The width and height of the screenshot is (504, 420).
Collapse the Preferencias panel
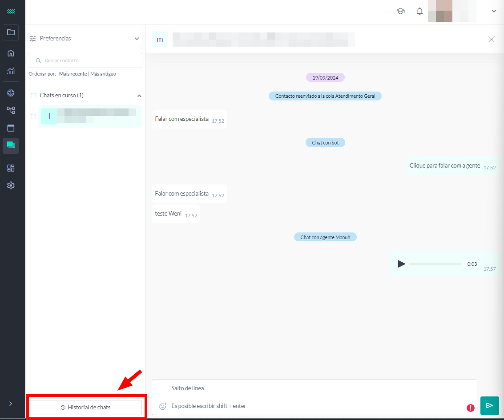(x=137, y=38)
